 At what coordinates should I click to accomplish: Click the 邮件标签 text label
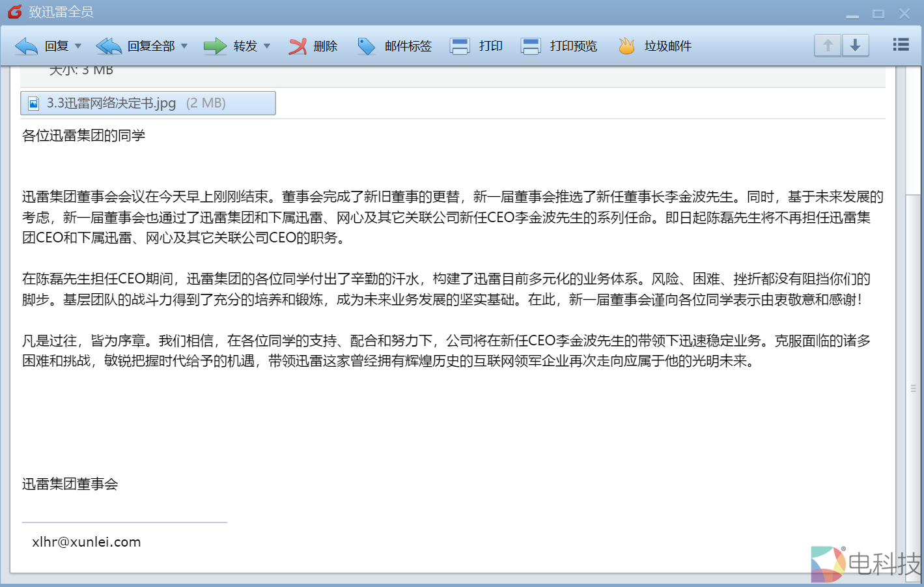pos(408,46)
